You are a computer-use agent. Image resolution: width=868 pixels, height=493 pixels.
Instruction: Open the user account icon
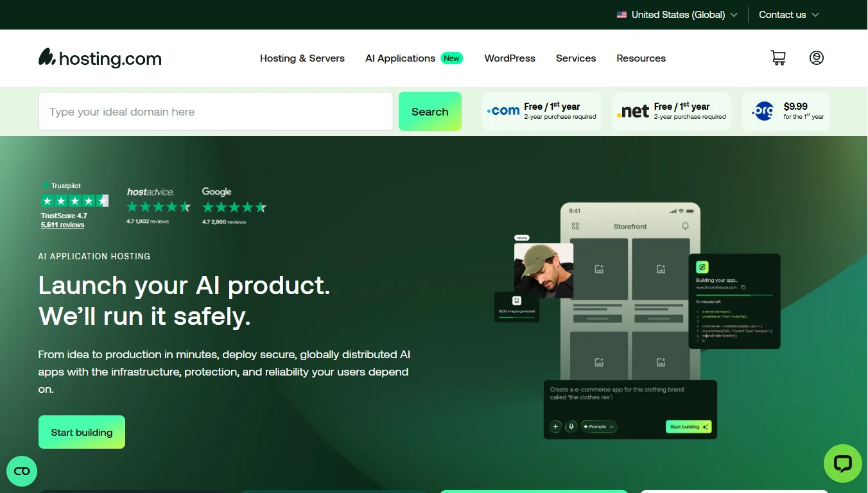point(817,58)
